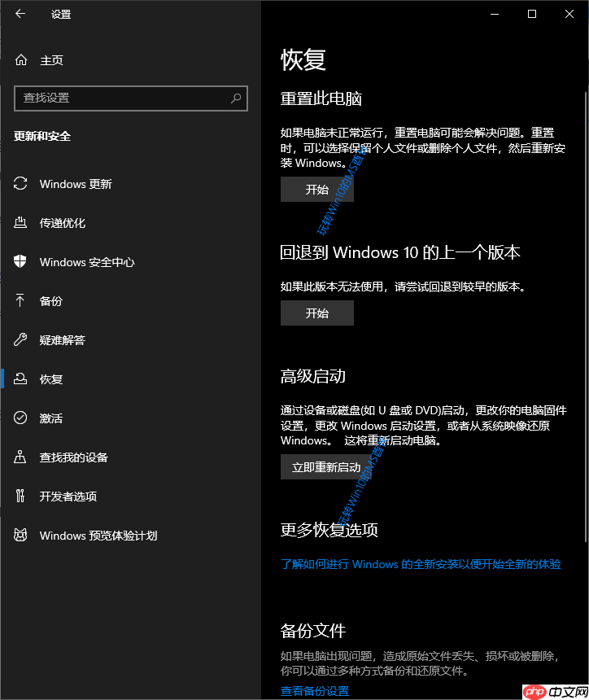Open the 查看备份设置 link
Viewport: 589px width, 700px height.
pos(315,691)
